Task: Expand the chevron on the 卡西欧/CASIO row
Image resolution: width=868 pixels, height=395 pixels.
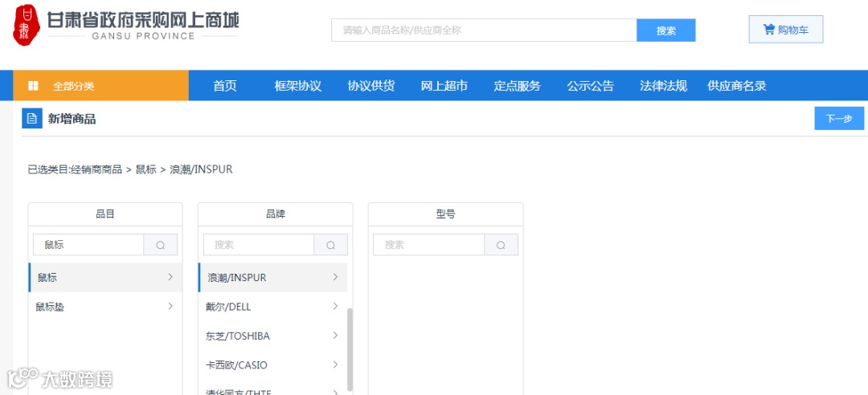Action: [335, 364]
